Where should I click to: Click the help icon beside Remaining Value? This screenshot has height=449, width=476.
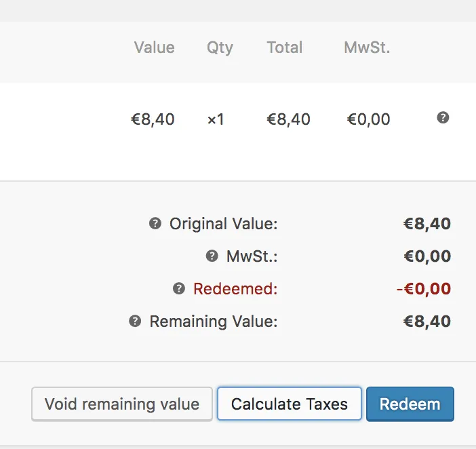135,321
